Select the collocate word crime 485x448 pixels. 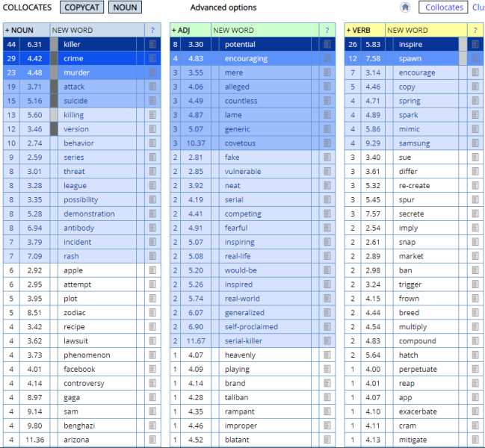[x=73, y=58]
